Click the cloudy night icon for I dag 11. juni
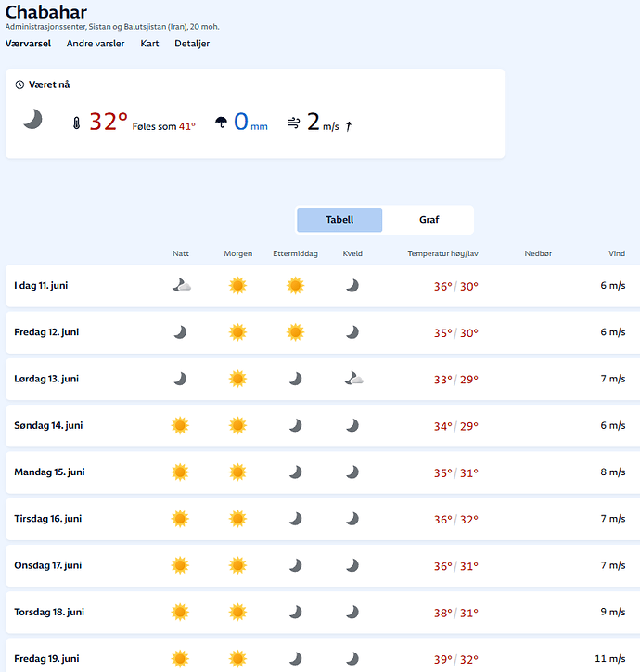640x672 pixels. point(181,286)
